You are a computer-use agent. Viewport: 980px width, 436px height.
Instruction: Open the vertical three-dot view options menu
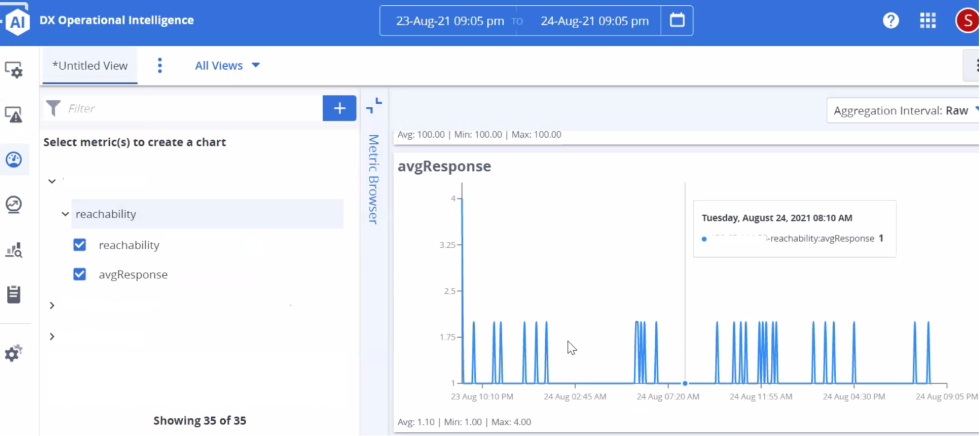(160, 65)
